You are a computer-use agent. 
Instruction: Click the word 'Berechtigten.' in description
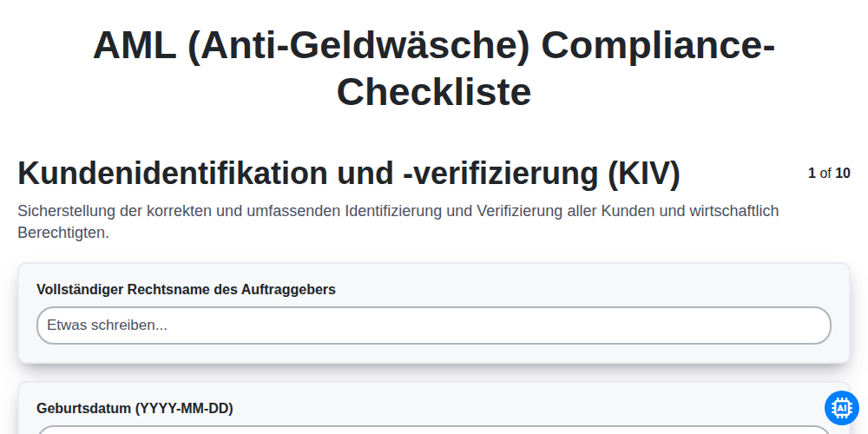point(63,233)
